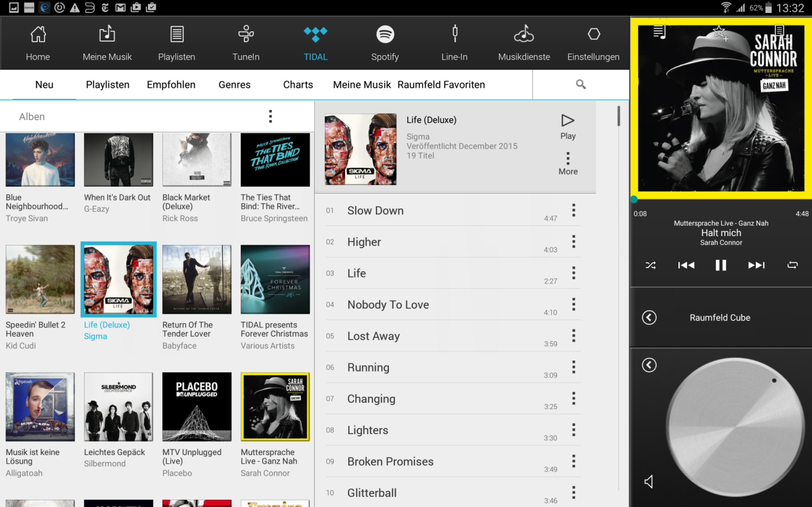
Task: Open the Home section
Action: [x=38, y=43]
